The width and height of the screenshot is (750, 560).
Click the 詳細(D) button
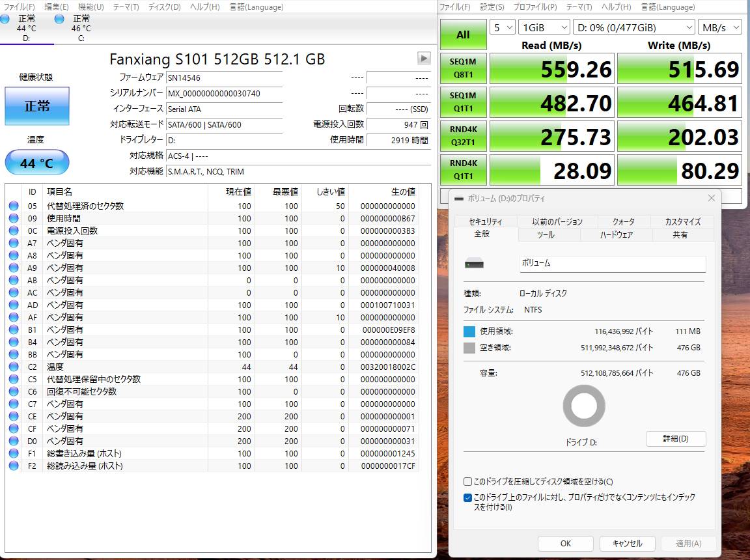(675, 439)
